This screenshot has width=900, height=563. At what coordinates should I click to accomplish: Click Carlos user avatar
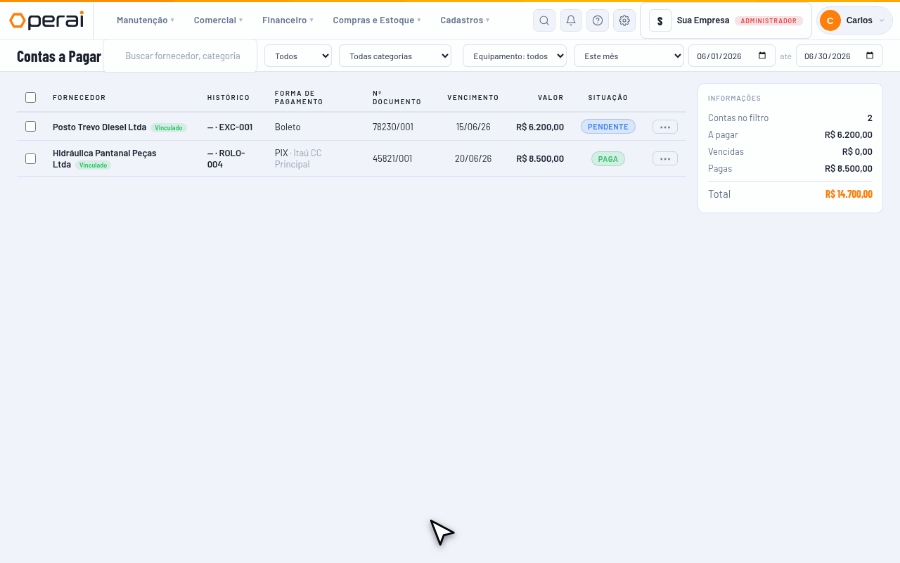tap(830, 20)
